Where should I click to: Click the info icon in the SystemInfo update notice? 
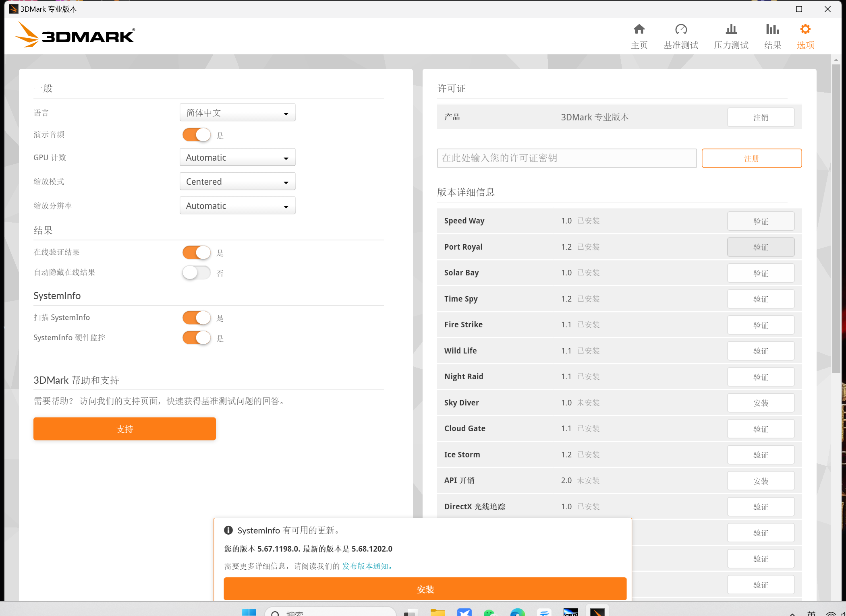pyautogui.click(x=228, y=530)
